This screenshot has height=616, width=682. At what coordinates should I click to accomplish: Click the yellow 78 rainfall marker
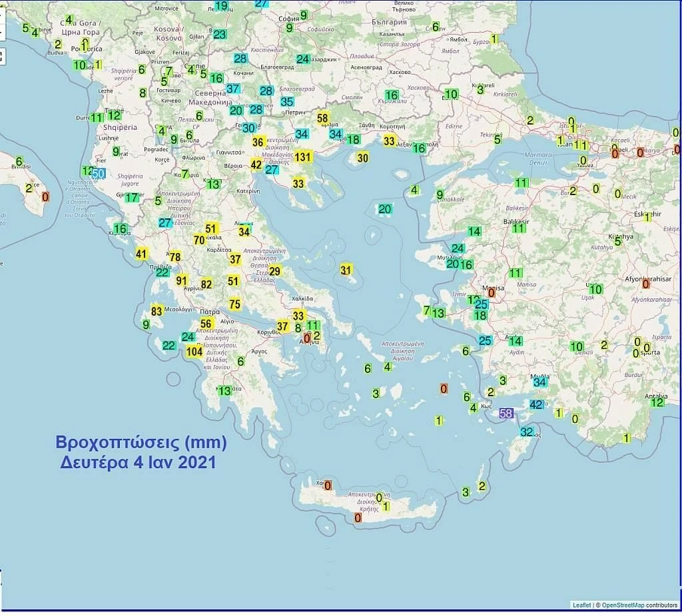(x=175, y=257)
